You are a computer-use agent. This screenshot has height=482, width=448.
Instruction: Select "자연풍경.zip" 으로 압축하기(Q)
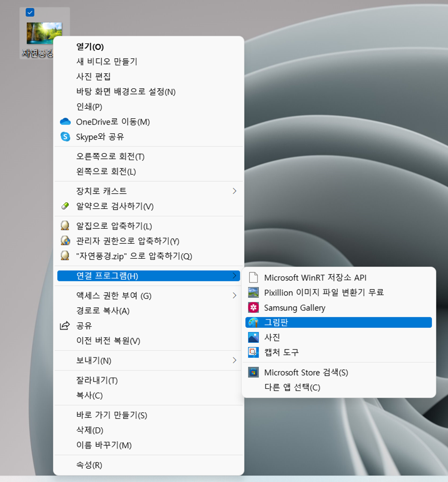pyautogui.click(x=149, y=256)
